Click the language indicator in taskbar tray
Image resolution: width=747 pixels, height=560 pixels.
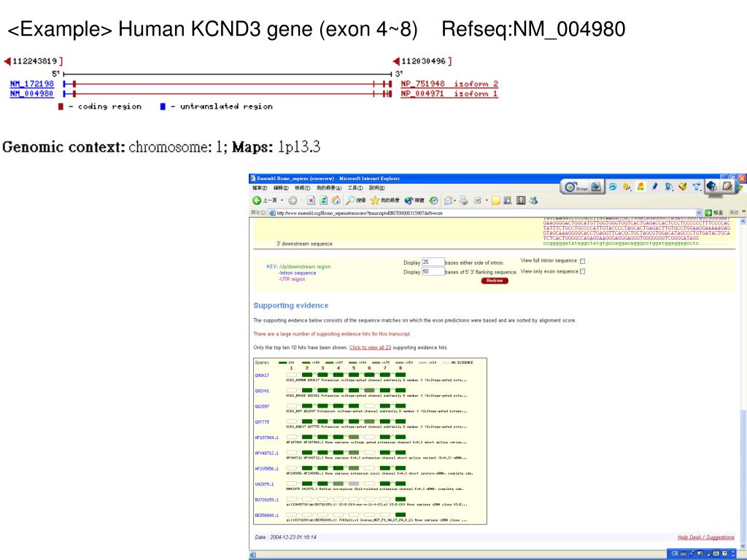[x=674, y=554]
